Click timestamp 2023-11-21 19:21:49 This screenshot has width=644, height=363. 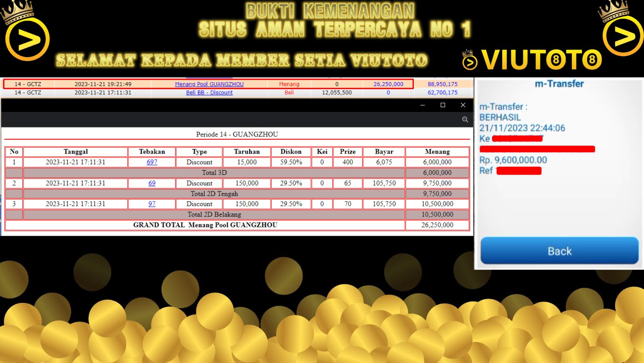pos(103,84)
